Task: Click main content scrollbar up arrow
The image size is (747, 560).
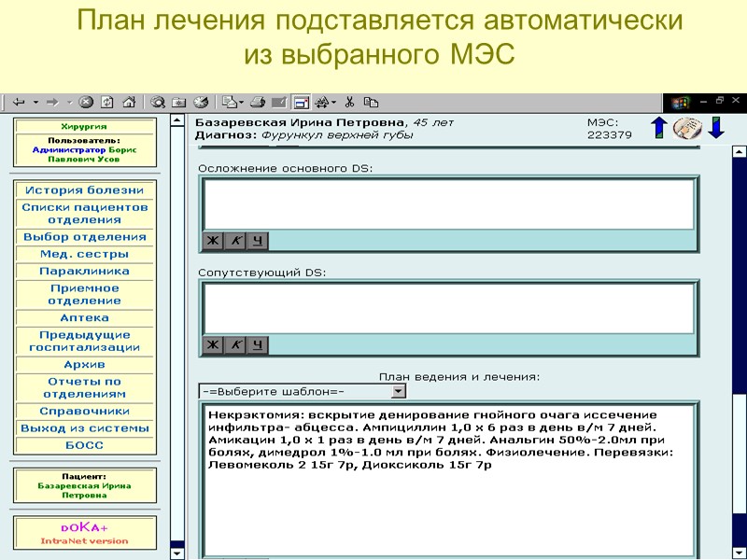Action: coord(739,152)
